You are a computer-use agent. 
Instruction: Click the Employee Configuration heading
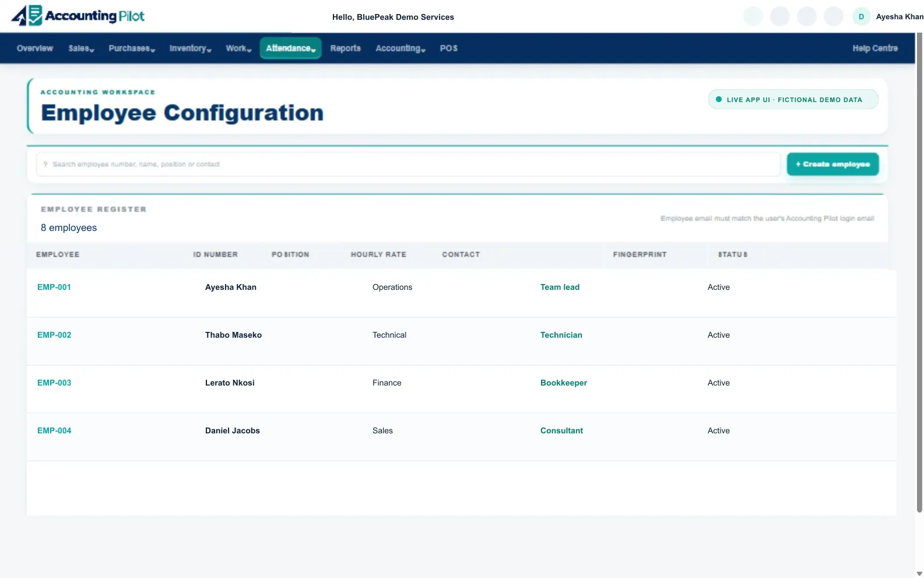(x=182, y=113)
